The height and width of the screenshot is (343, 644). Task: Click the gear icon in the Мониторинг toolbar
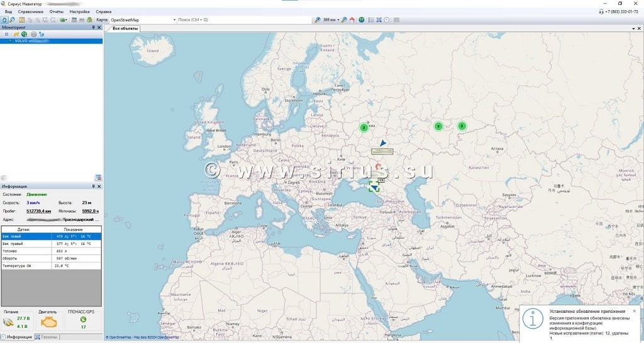coord(33,34)
